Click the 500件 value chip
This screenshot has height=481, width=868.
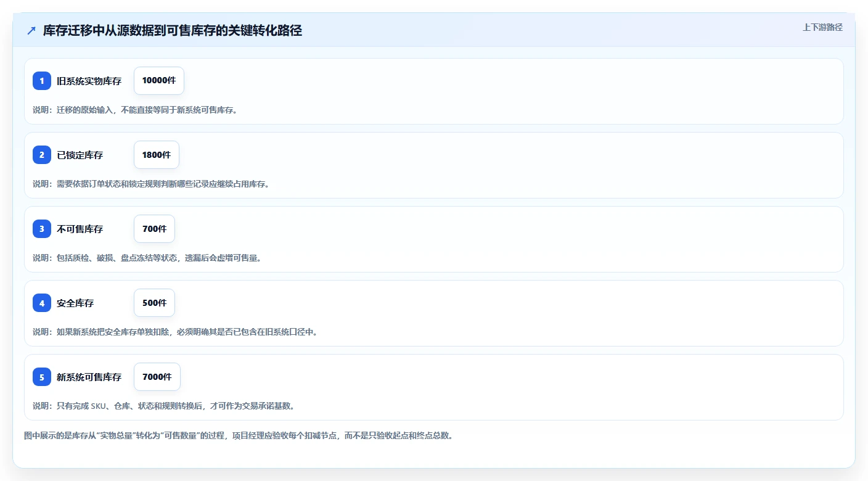pyautogui.click(x=154, y=303)
